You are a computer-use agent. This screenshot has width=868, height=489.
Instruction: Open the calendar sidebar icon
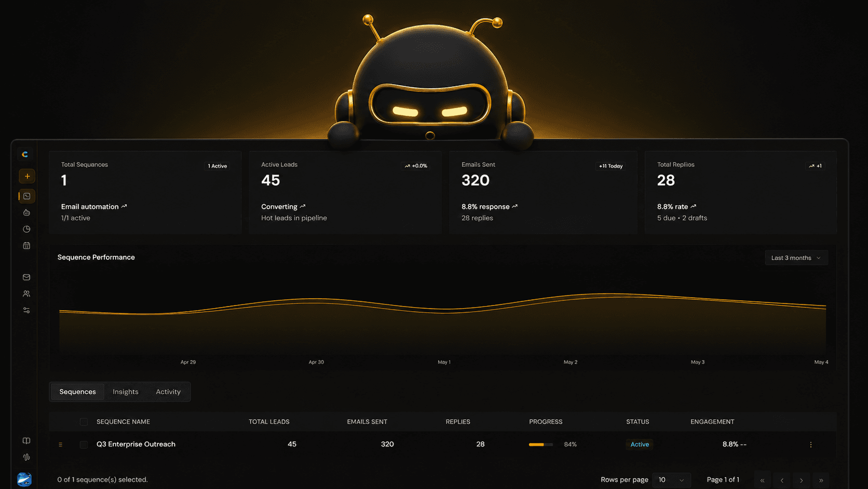[x=26, y=245]
